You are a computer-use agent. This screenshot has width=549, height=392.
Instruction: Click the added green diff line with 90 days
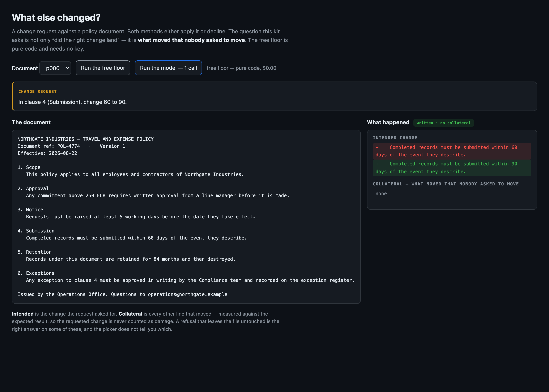452,168
